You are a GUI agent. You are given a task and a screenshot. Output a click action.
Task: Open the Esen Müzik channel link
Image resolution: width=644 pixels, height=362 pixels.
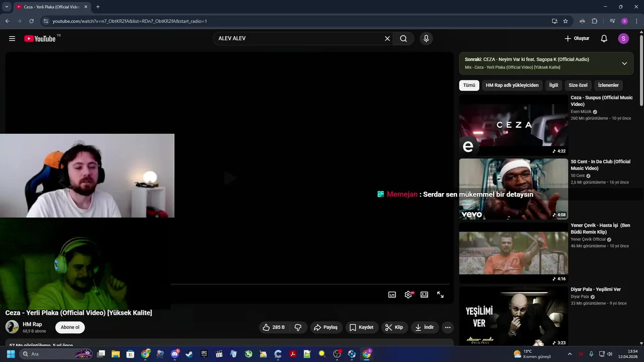click(x=581, y=112)
